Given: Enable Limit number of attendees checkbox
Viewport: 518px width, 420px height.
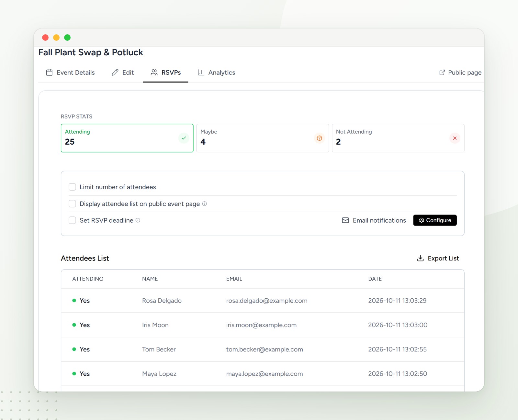Looking at the screenshot, I should pyautogui.click(x=72, y=187).
